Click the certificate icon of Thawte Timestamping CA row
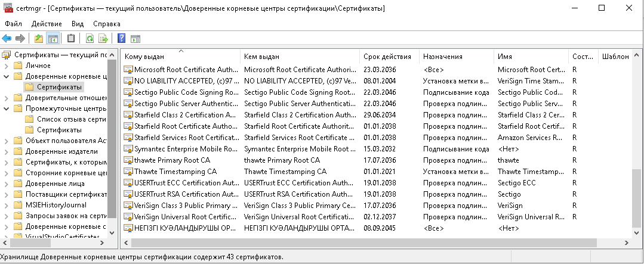This screenshot has width=644, height=264. click(x=128, y=172)
